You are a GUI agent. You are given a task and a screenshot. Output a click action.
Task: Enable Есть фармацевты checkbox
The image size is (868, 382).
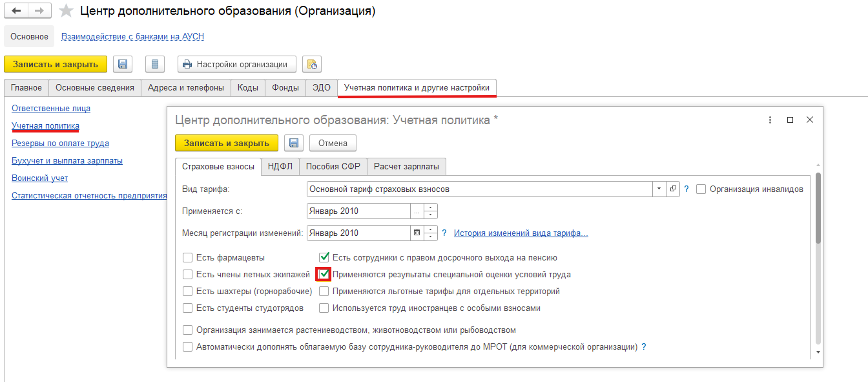tap(188, 257)
